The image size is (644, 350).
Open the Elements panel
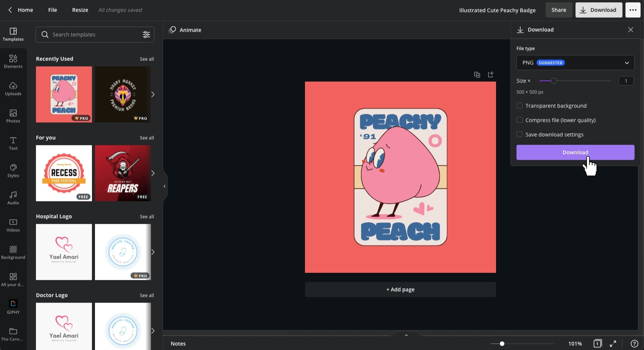click(x=13, y=61)
